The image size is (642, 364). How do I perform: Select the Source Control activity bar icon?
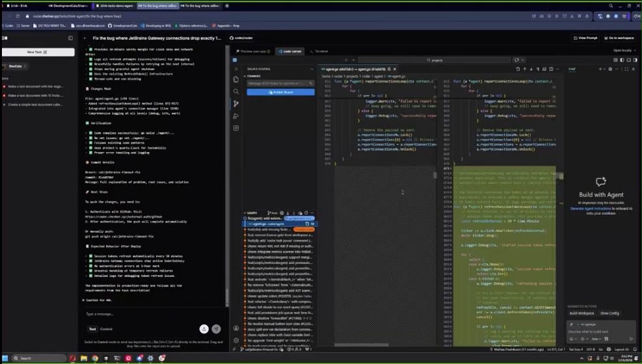tap(236, 104)
